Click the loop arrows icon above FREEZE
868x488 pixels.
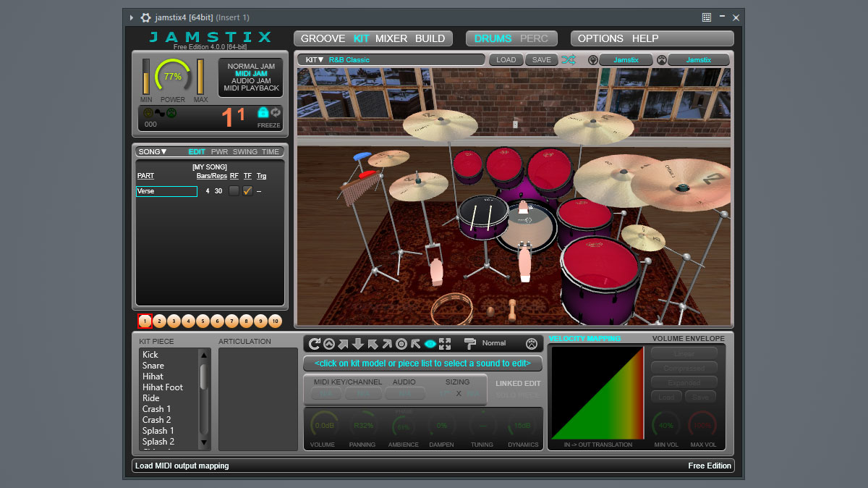(x=276, y=112)
